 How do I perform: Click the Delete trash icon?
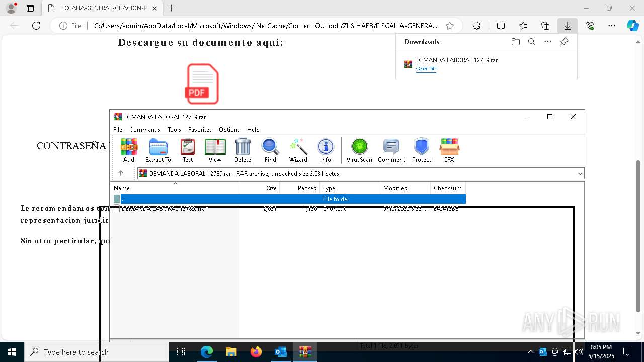243,150
